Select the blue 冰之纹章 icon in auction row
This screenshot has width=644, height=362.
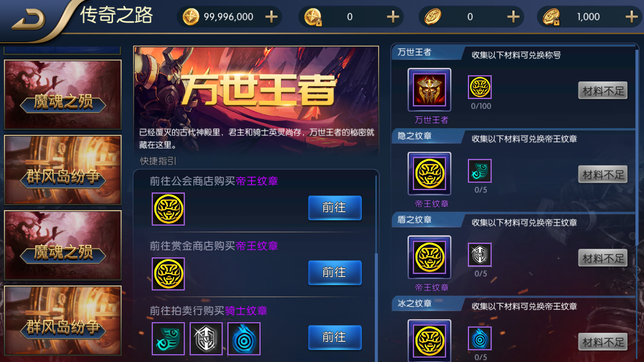(x=244, y=339)
